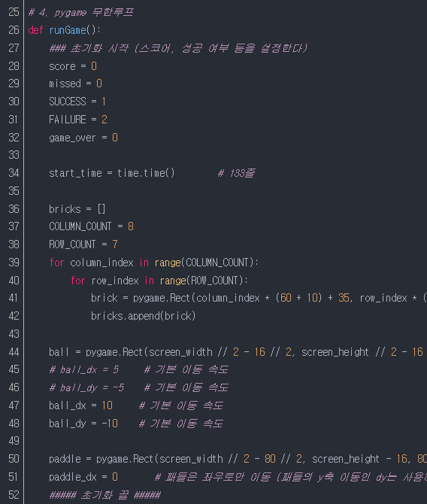Viewport: 427px width, 504px height.
Task: Click 'screen_height' on line 44
Action: tap(335, 352)
